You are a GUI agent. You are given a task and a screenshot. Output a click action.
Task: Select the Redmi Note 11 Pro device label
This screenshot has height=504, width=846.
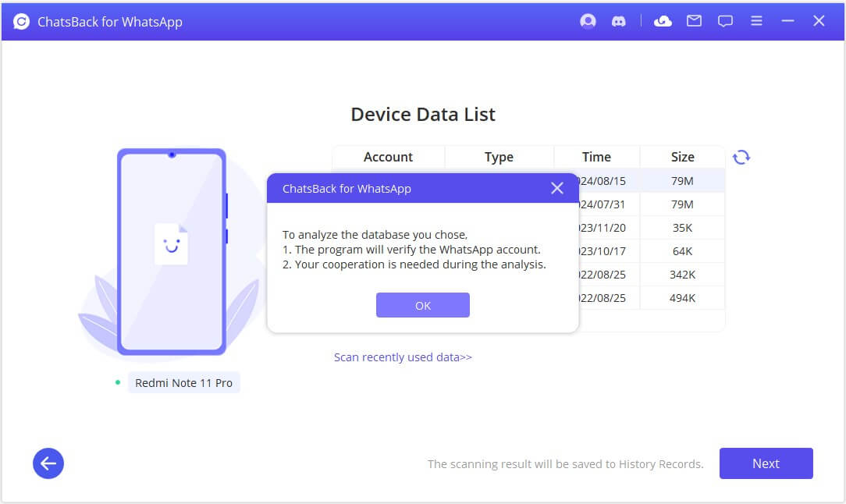click(184, 383)
